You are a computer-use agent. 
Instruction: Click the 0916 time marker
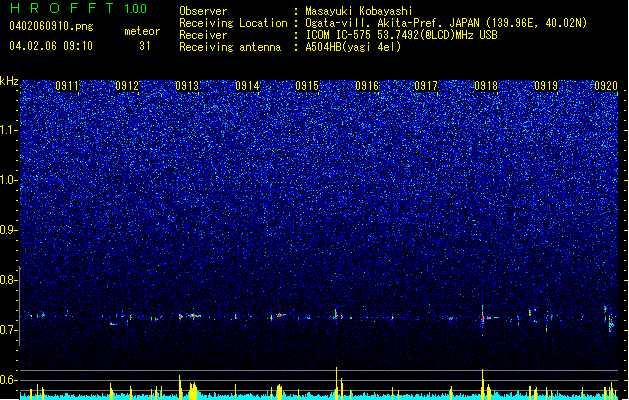coord(367,86)
